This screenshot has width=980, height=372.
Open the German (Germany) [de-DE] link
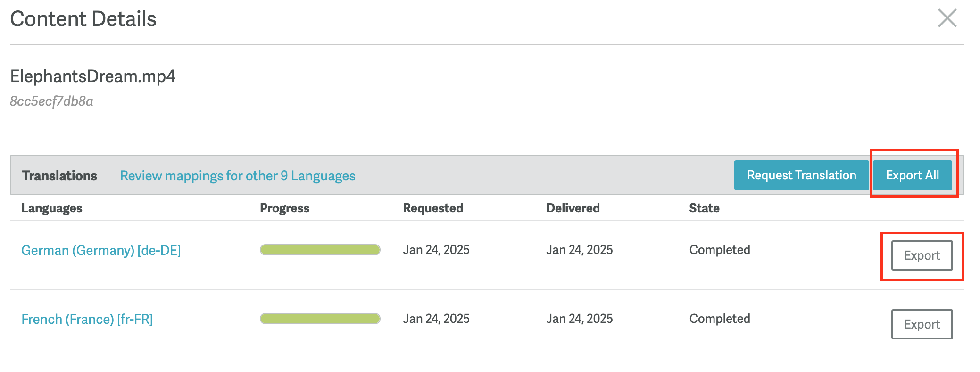[101, 250]
